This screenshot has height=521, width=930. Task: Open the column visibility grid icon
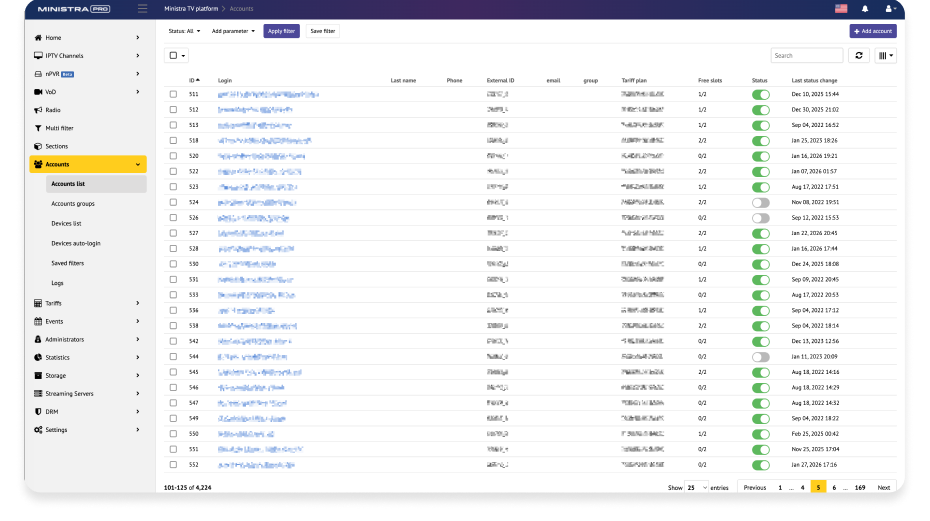point(885,56)
